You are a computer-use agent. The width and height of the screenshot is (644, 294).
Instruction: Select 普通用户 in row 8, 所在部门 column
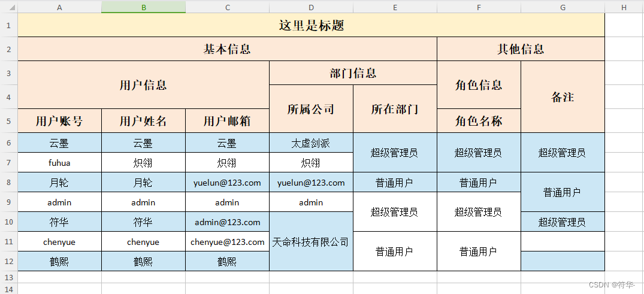click(x=395, y=182)
